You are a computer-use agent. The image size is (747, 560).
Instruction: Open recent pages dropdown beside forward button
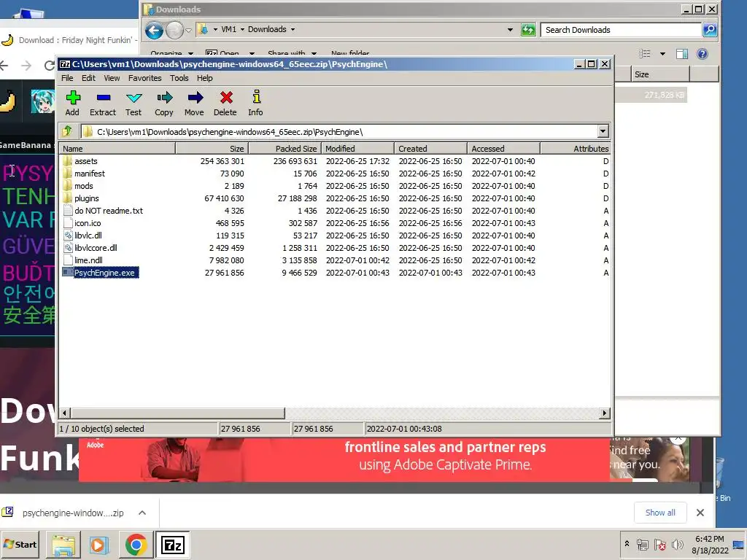click(188, 31)
